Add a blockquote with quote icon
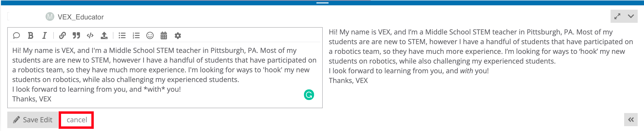The image size is (644, 131). pyautogui.click(x=76, y=36)
